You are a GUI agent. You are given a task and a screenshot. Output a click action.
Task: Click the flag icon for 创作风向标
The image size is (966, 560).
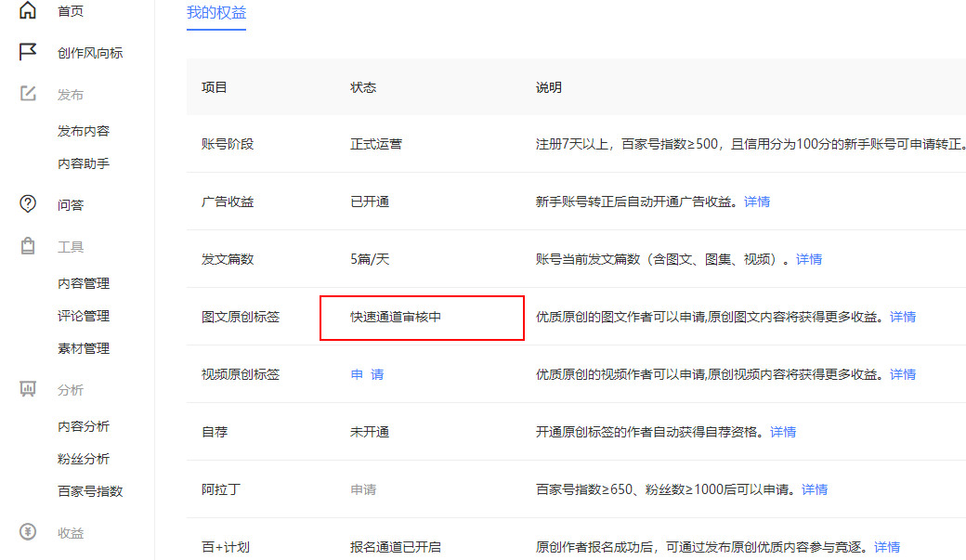(28, 52)
